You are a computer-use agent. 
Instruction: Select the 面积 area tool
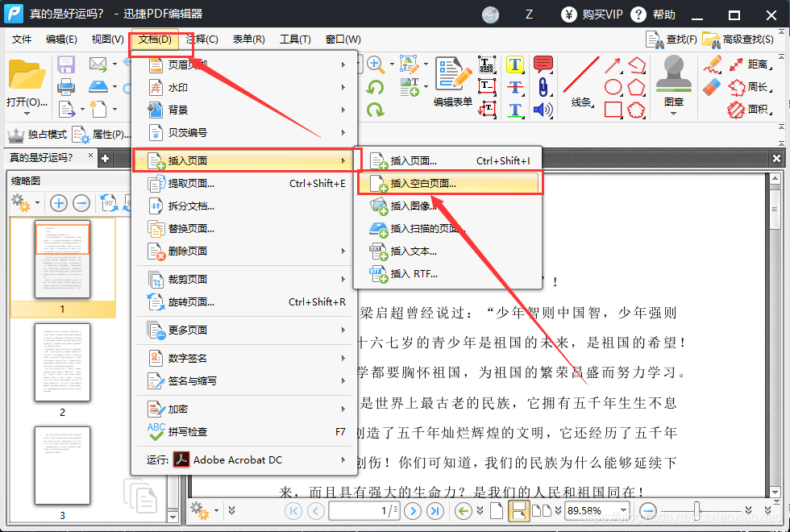[x=749, y=109]
